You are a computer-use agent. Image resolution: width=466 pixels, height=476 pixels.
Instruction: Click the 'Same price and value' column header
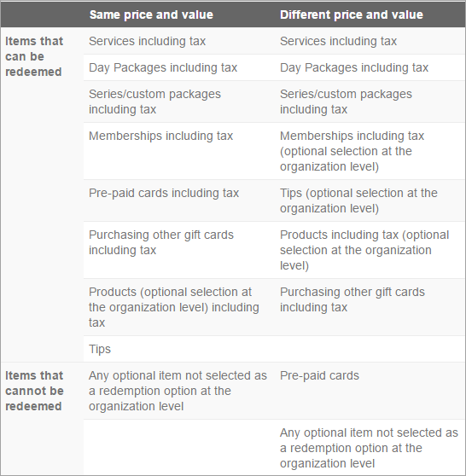(x=151, y=15)
